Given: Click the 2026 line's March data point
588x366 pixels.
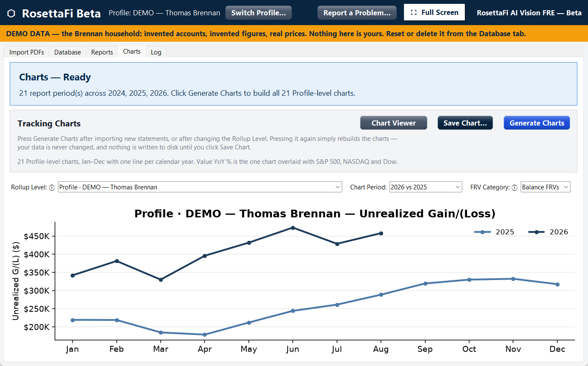Looking at the screenshot, I should pyautogui.click(x=161, y=280).
